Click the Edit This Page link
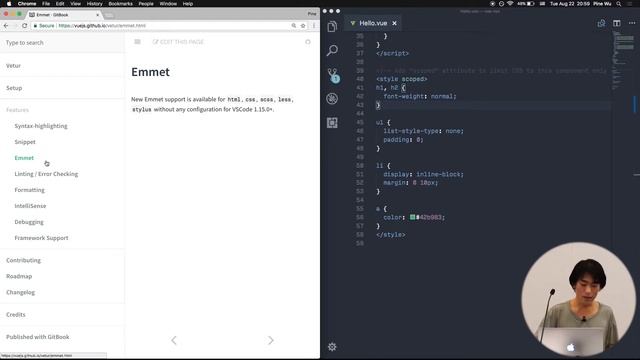Screen dimensions: 640x360 pos(178,42)
